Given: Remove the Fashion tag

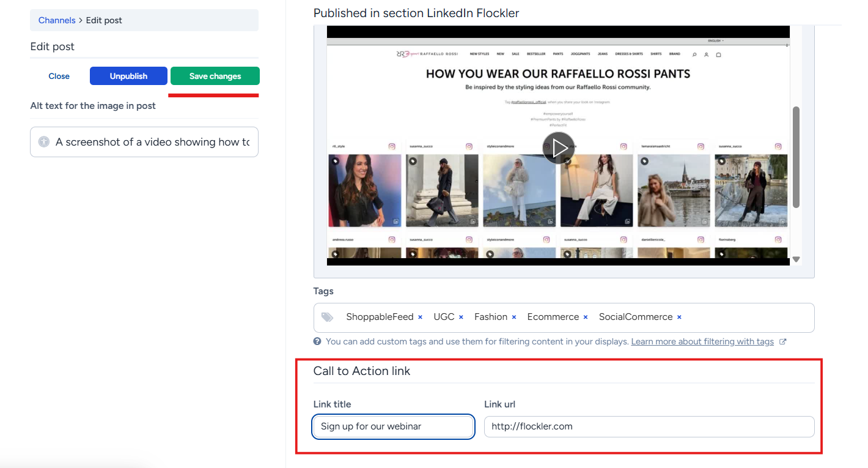Looking at the screenshot, I should click(x=513, y=317).
